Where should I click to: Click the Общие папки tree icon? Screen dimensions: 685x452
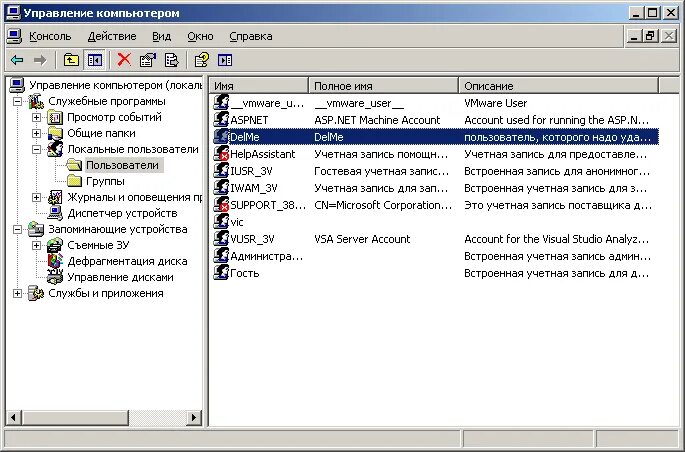[55, 133]
